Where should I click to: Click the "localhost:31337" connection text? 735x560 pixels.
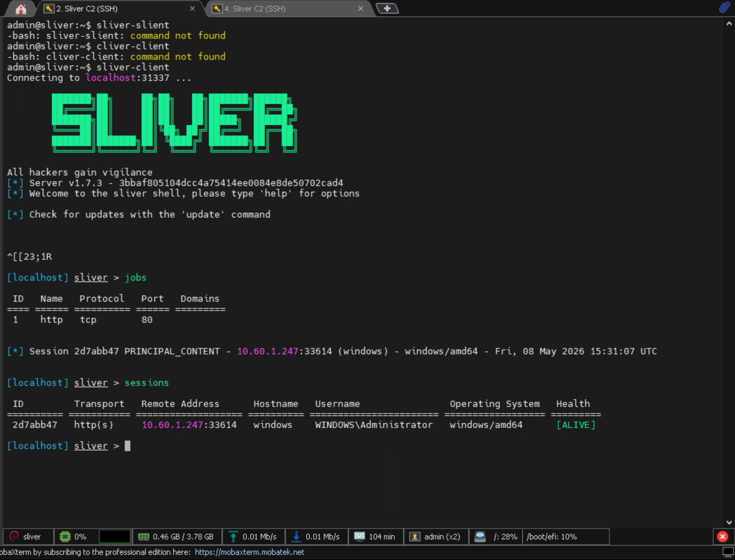pyautogui.click(x=128, y=78)
